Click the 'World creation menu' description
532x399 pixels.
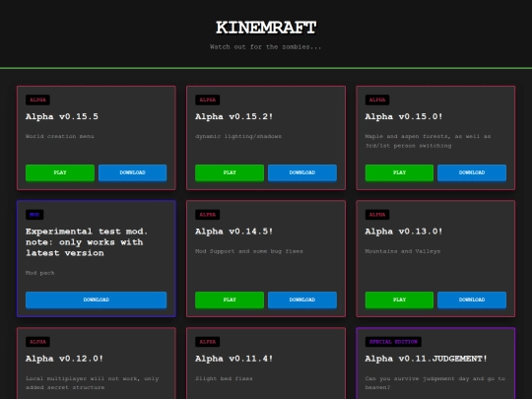60,136
